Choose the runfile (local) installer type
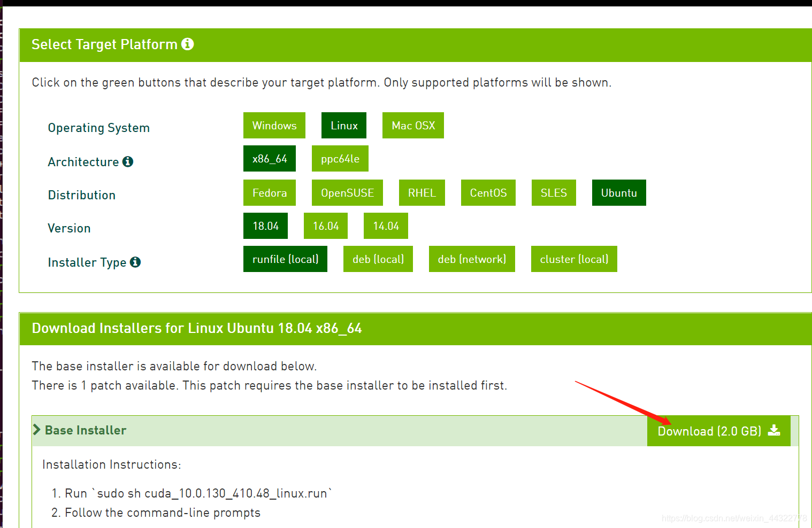Image resolution: width=812 pixels, height=528 pixels. 285,259
